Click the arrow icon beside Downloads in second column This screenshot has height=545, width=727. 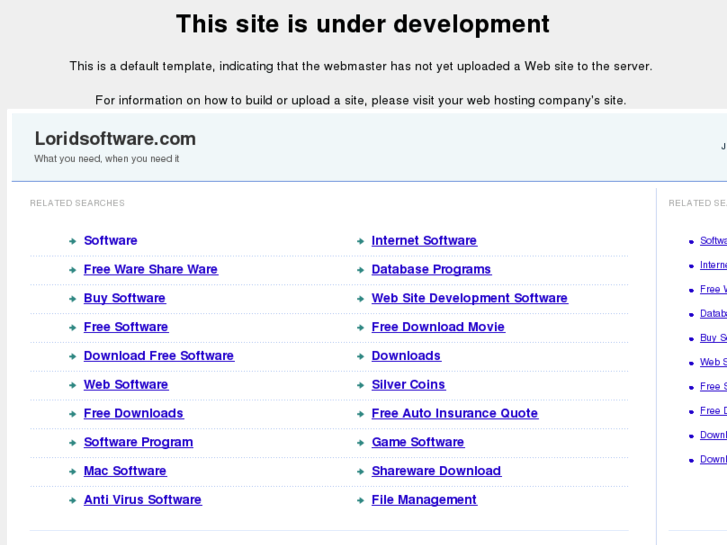click(x=360, y=356)
